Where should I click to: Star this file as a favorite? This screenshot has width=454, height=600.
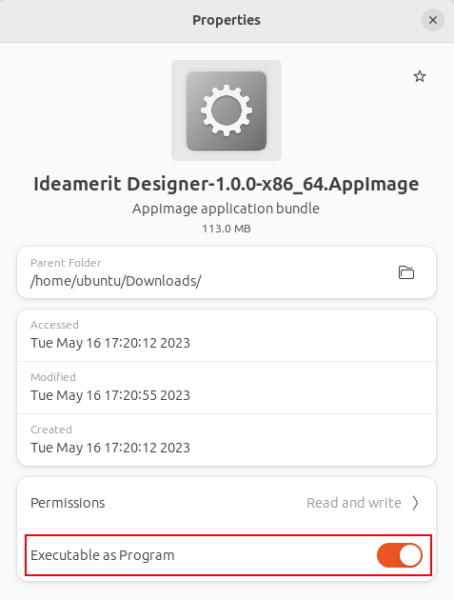pos(420,77)
